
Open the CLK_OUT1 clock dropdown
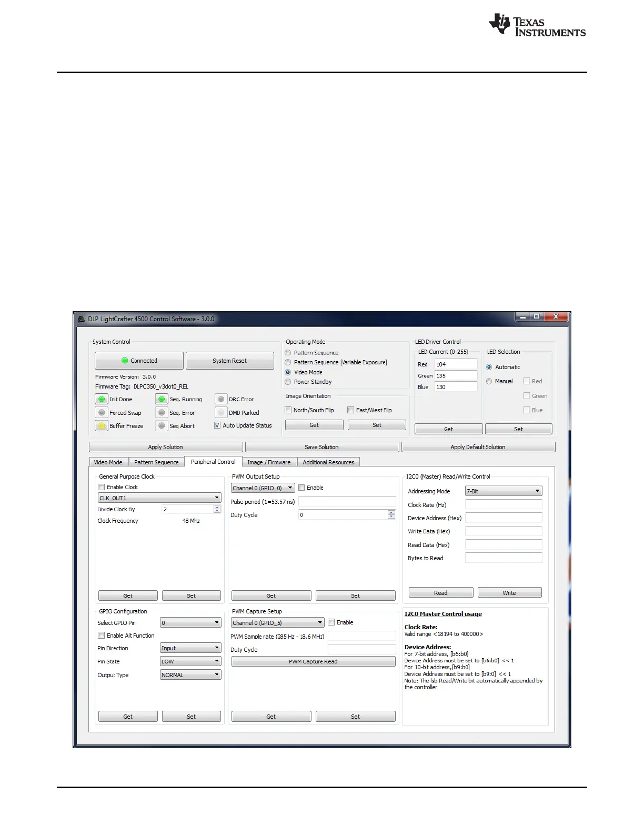coord(159,498)
